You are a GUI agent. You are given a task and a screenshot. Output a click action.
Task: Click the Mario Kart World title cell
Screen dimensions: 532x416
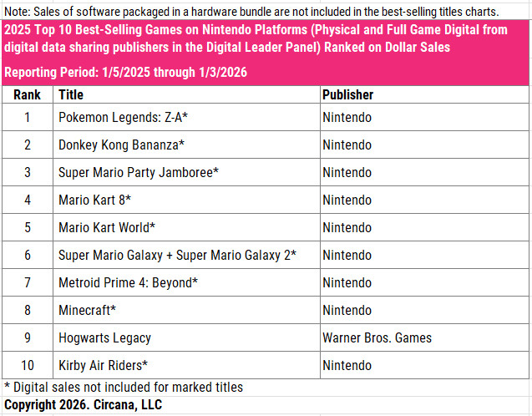tap(107, 228)
